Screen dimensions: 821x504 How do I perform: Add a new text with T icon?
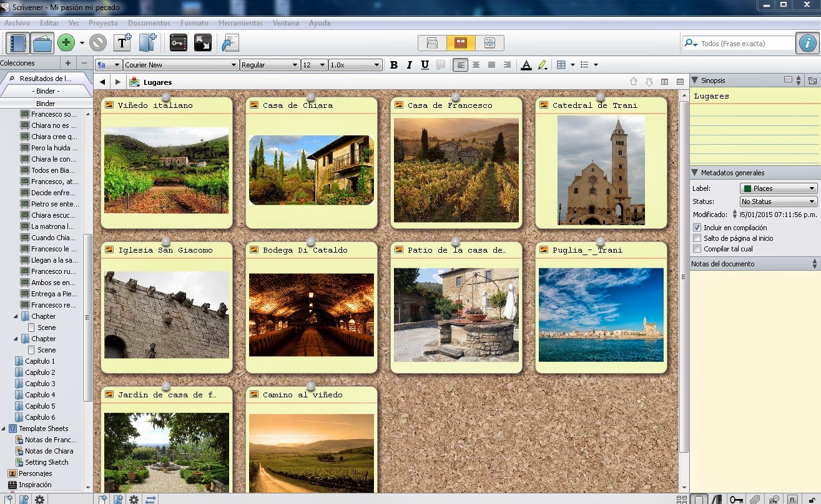click(122, 43)
